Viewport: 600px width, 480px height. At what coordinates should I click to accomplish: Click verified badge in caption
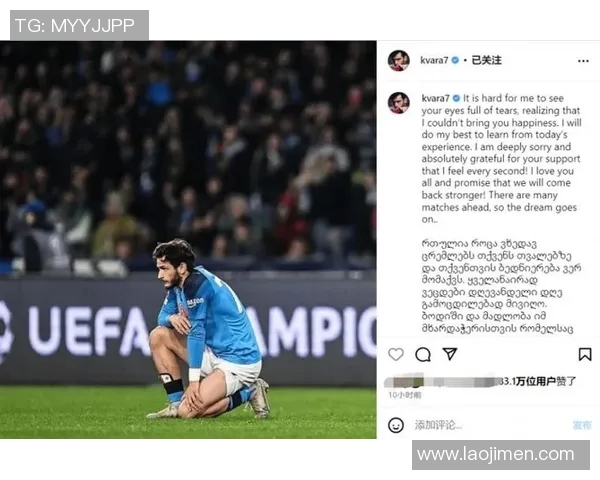pyautogui.click(x=456, y=98)
